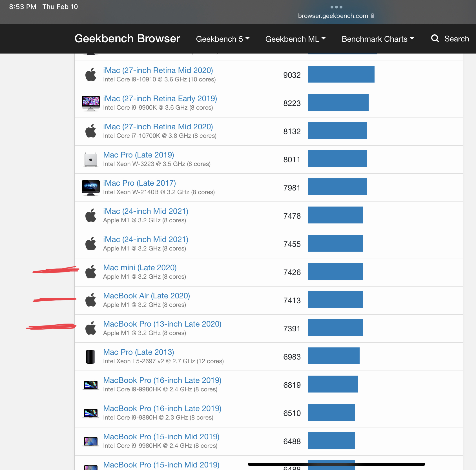Click the blue score bar in the 9032 row
Viewport: 476px width, 470px height.
[x=341, y=74]
